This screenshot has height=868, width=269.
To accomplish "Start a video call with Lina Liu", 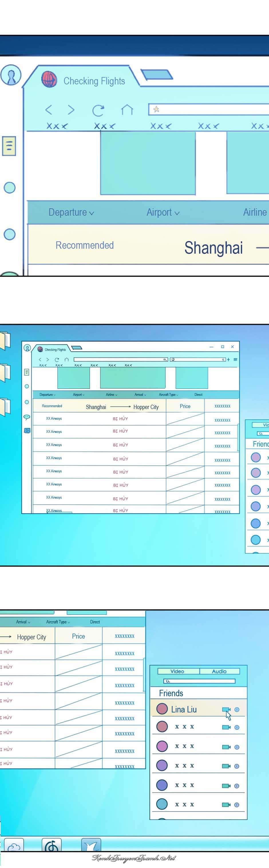I will click(x=226, y=709).
